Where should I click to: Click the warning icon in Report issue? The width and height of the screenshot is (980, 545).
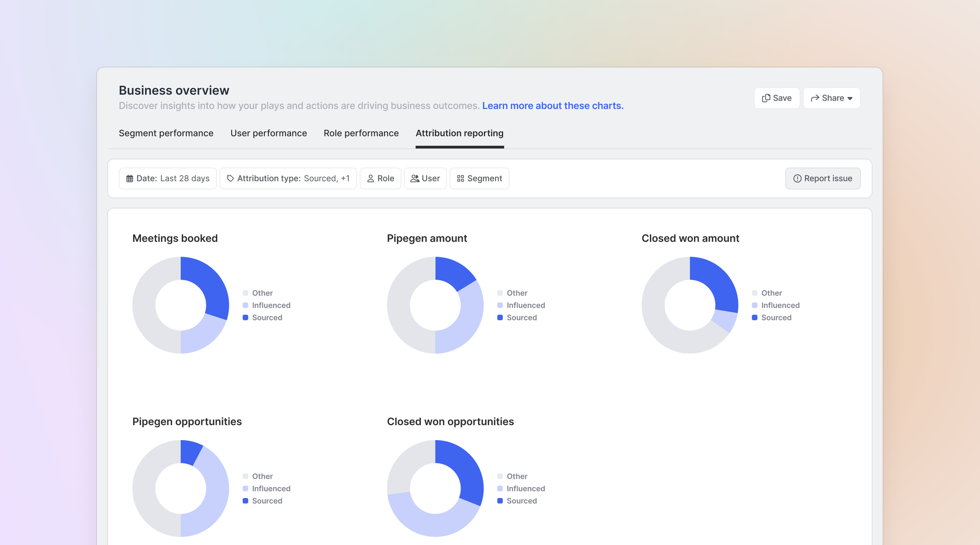point(797,179)
